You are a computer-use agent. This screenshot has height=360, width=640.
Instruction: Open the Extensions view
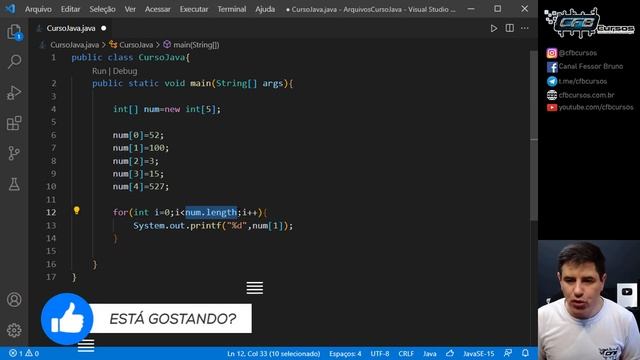14,123
